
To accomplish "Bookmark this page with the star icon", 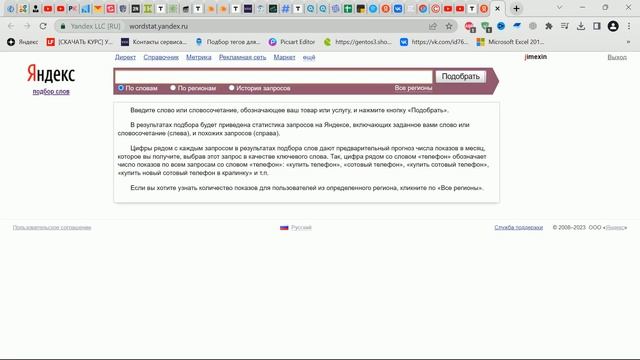I will (x=449, y=26).
